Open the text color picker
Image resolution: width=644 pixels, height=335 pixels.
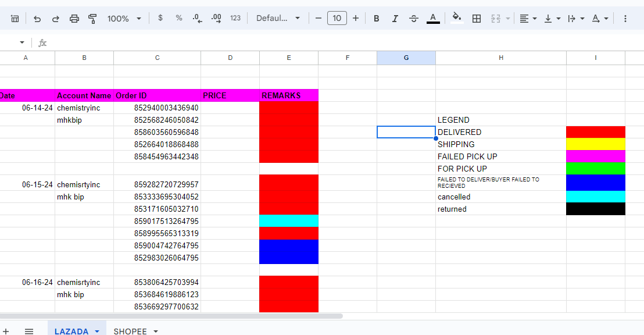tap(433, 19)
